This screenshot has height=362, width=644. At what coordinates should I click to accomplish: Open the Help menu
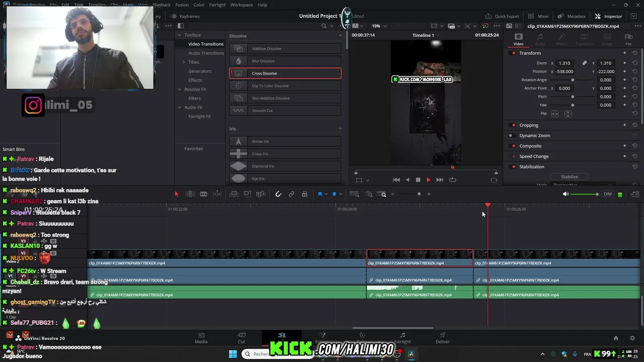click(262, 5)
